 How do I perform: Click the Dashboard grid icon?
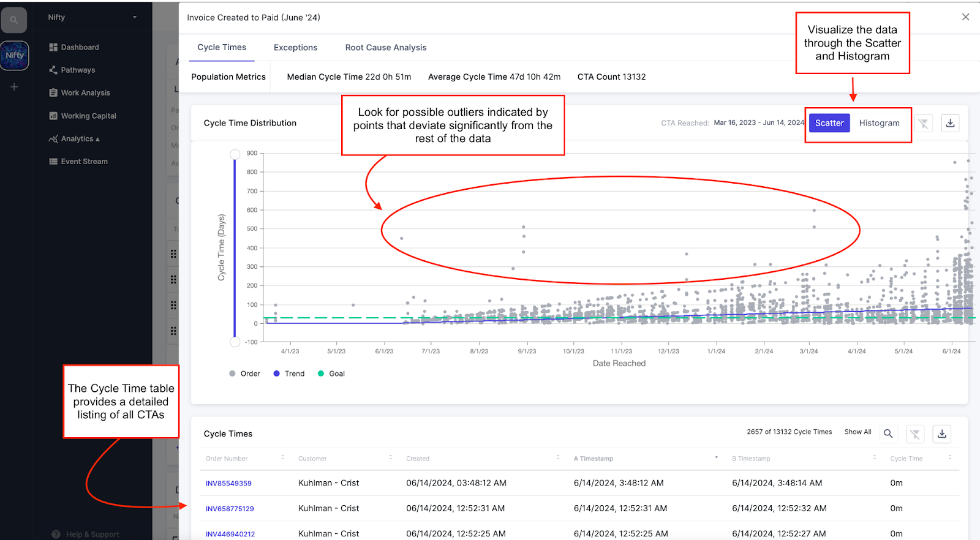(53, 47)
